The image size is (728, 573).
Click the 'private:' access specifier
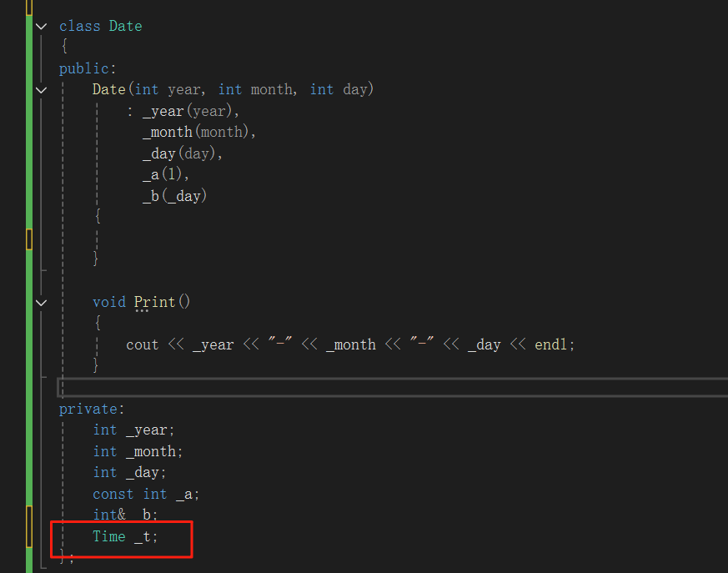92,409
